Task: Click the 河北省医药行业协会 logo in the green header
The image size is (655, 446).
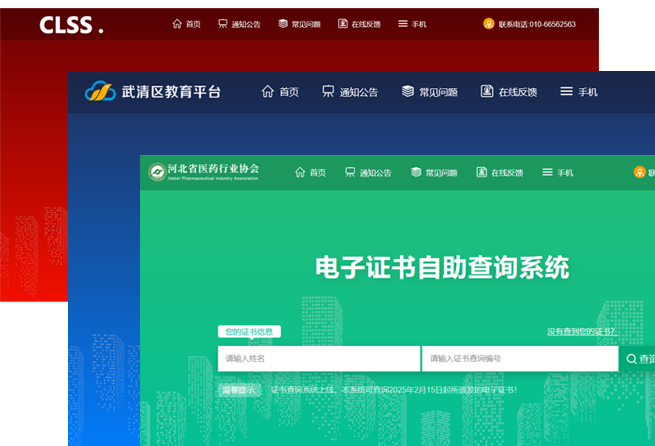Action: (x=156, y=172)
